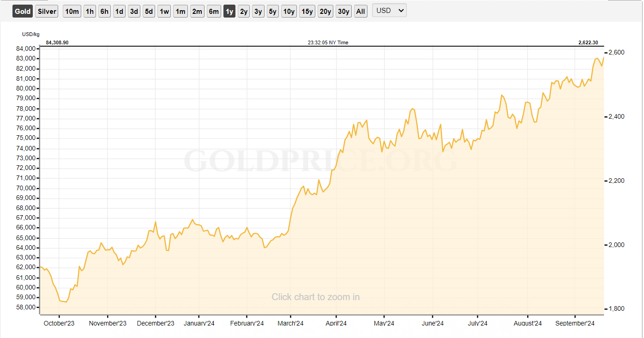Show the 3d price chart

134,11
